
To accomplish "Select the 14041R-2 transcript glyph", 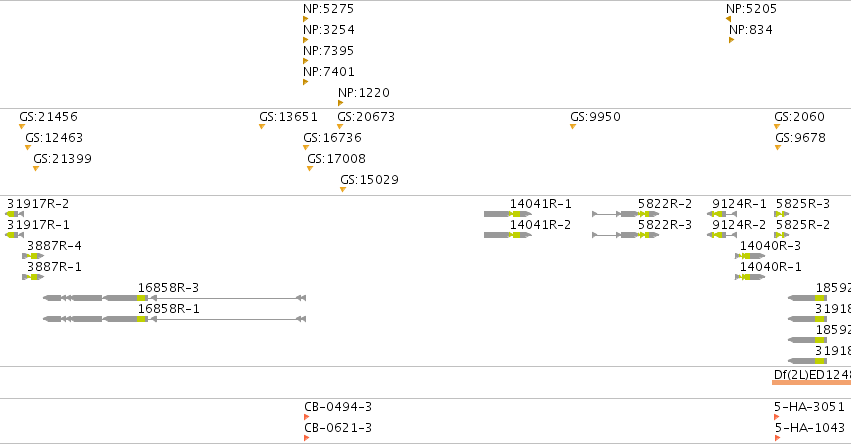I will pyautogui.click(x=508, y=235).
